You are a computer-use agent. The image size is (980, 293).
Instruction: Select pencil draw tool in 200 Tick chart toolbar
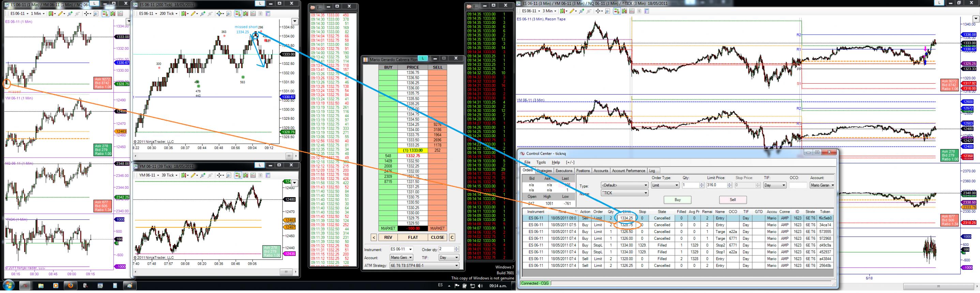(193, 13)
